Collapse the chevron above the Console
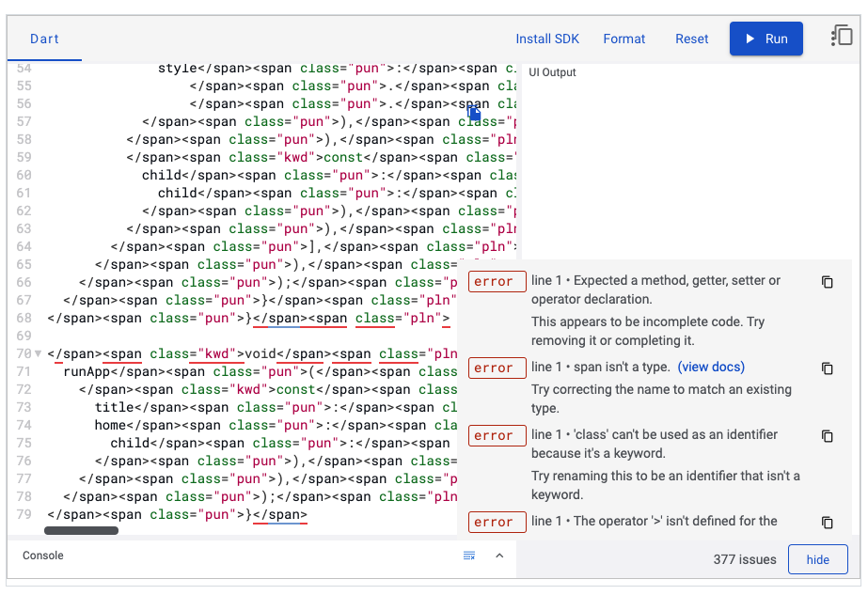Image resolution: width=868 pixels, height=595 pixels. (499, 556)
